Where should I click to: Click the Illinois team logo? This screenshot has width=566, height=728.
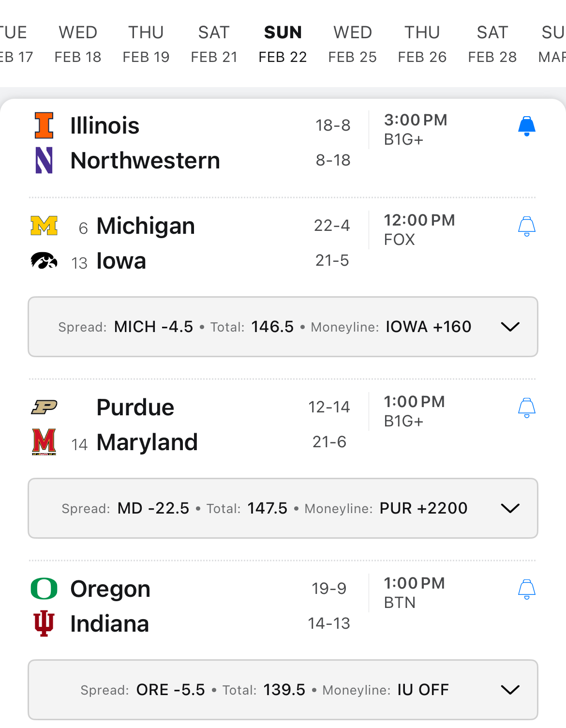coord(44,125)
